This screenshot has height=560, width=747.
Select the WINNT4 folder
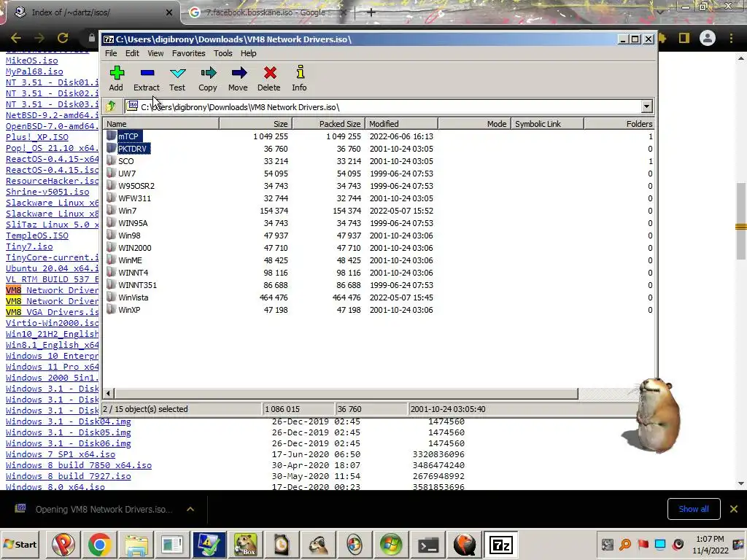tap(133, 273)
